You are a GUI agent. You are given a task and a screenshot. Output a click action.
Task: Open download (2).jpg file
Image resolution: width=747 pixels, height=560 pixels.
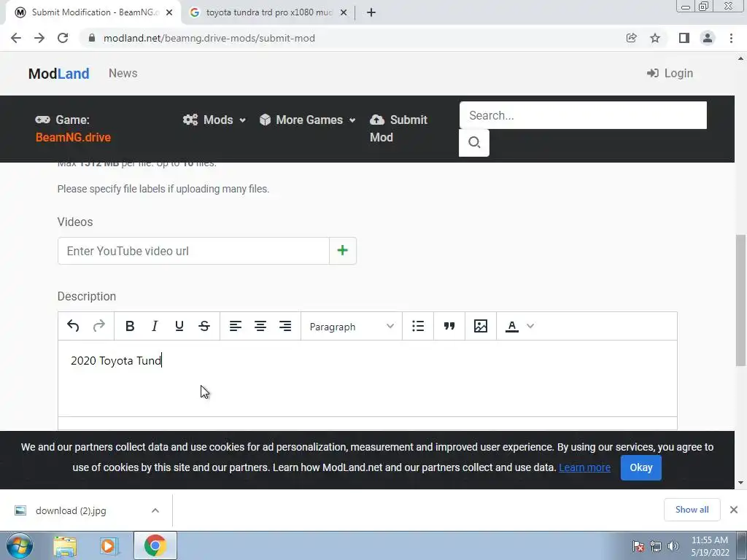click(71, 510)
